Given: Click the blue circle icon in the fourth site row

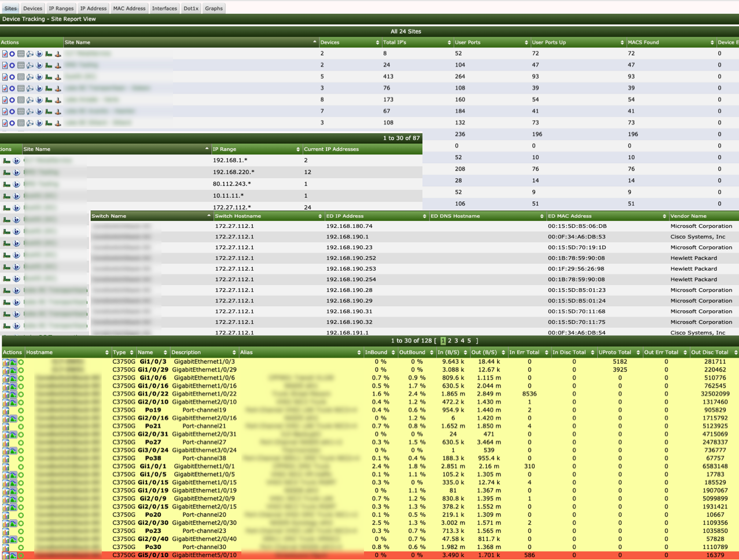Looking at the screenshot, I should [x=12, y=89].
